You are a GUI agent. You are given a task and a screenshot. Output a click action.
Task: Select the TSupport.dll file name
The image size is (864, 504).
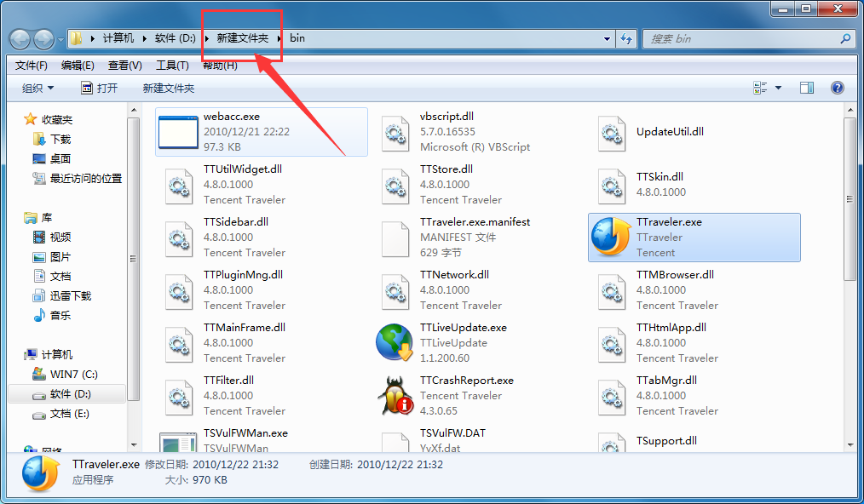pyautogui.click(x=666, y=440)
